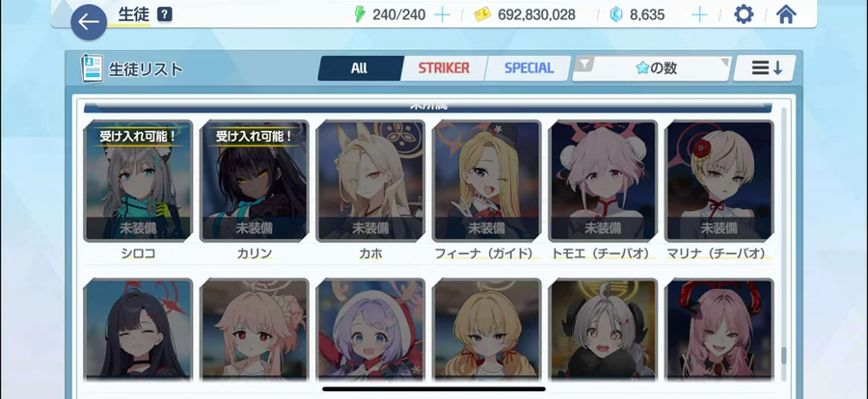The image size is (868, 399).
Task: Select student カリン thumbnail
Action: 254,181
